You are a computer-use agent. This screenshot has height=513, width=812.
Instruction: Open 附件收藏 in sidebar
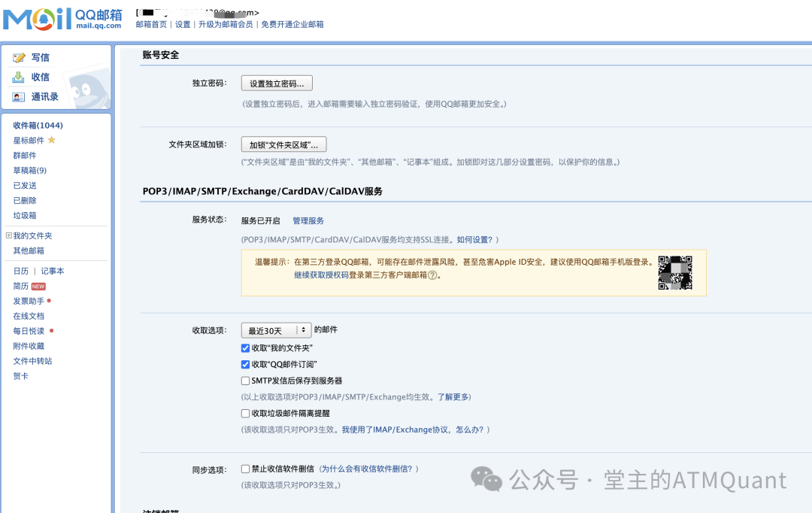(x=29, y=346)
